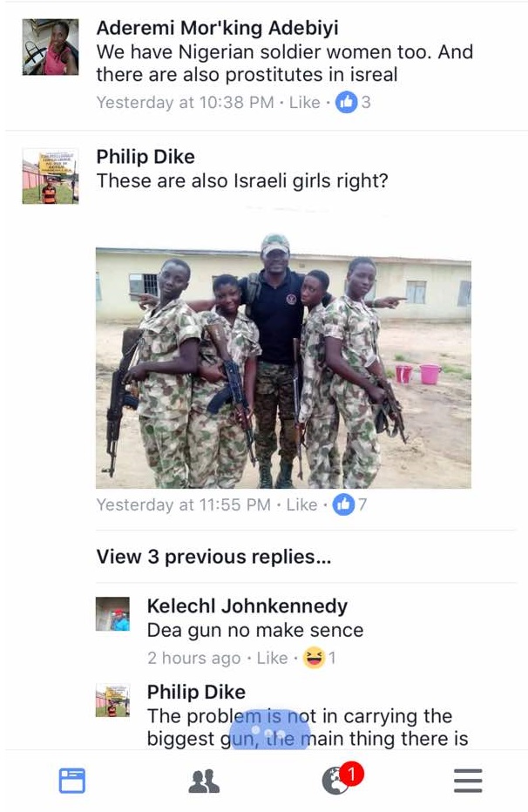Viewport: 528px width, 812px height.
Task: Tap the laughing emoji reaction icon
Action: click(314, 658)
